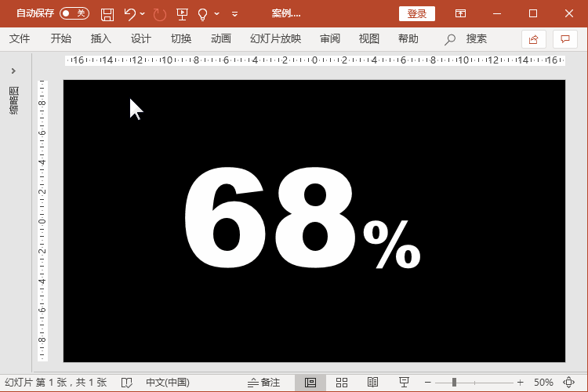Open the 设计 tab
588x392 pixels.
click(141, 38)
